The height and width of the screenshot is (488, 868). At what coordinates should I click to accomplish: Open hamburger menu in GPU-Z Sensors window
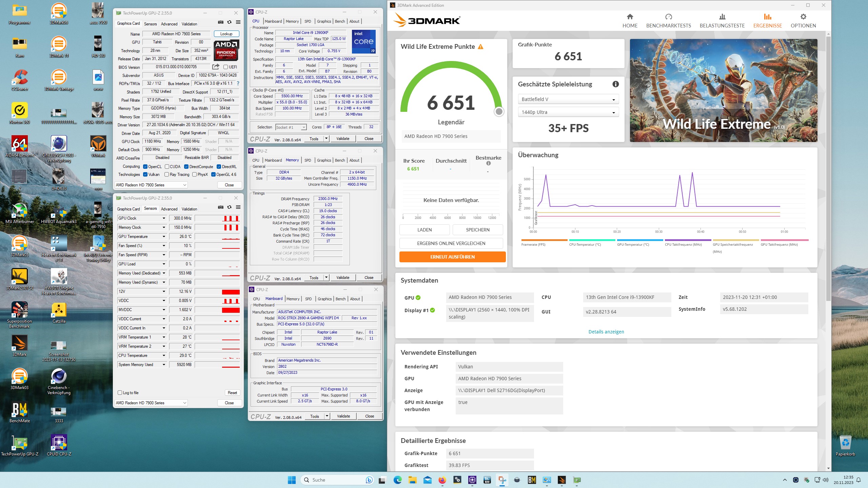pyautogui.click(x=238, y=207)
